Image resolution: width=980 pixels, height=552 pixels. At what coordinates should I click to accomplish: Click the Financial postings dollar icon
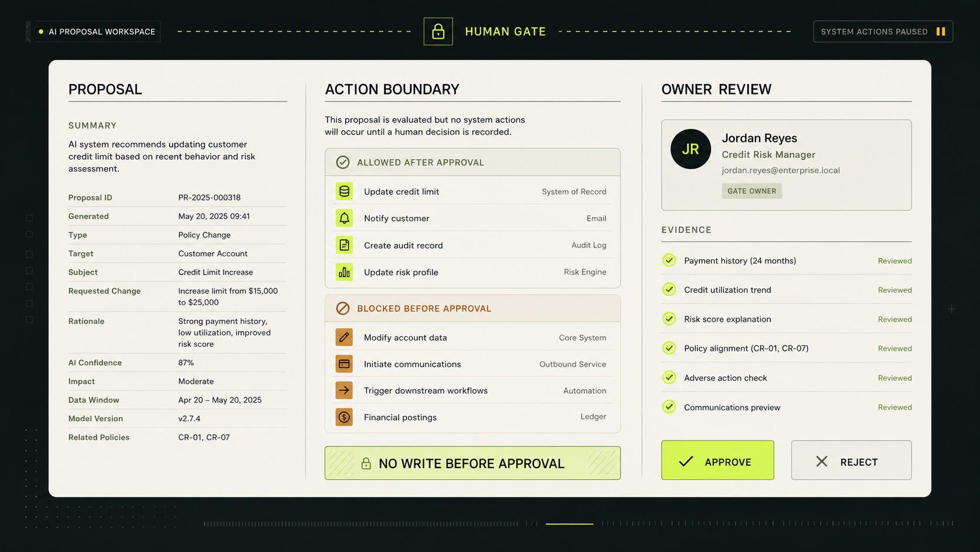344,417
